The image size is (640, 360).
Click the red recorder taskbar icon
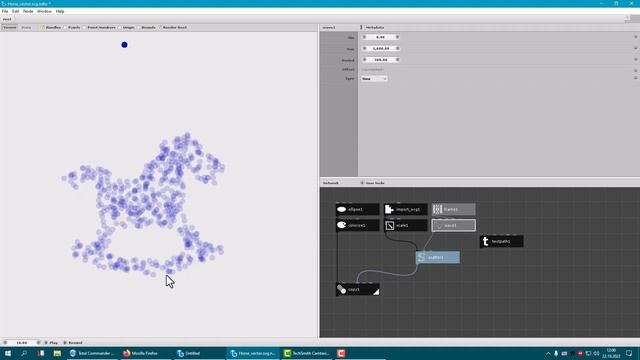[341, 353]
